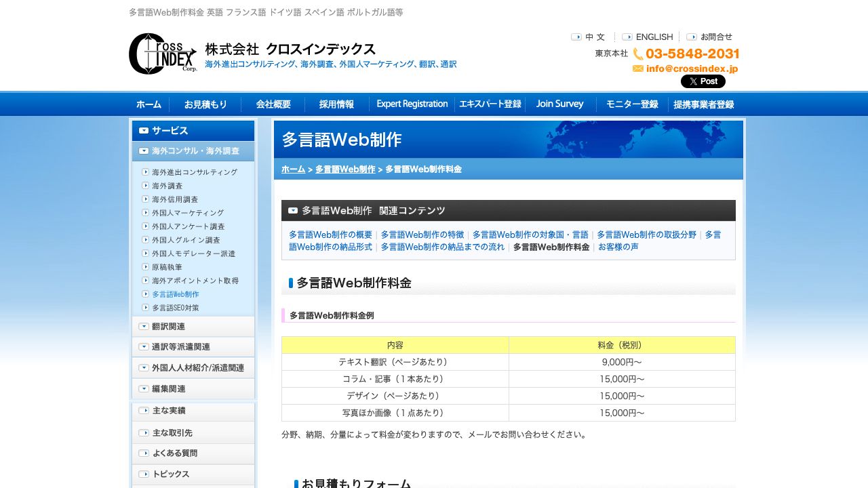
Task: Open 提携事業者登録 in the navigation bar
Action: tap(704, 104)
